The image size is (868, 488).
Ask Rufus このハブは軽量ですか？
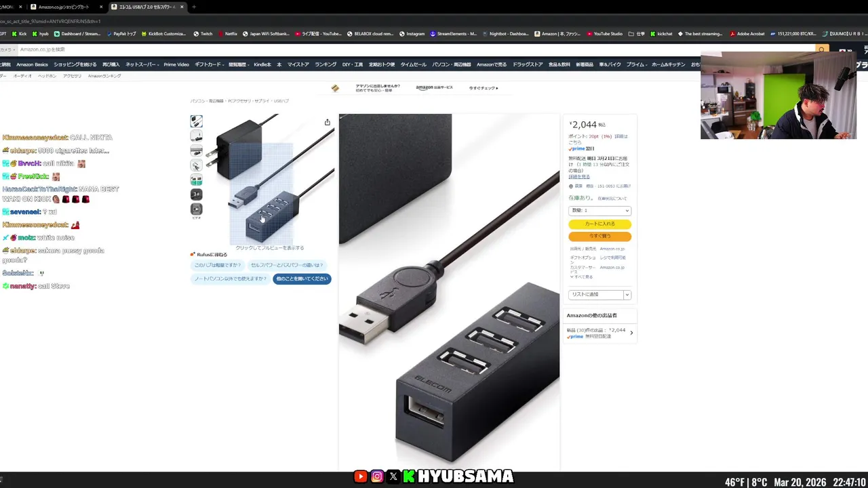218,265
